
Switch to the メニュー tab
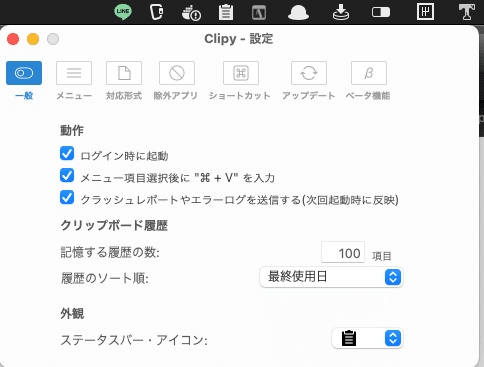click(74, 81)
